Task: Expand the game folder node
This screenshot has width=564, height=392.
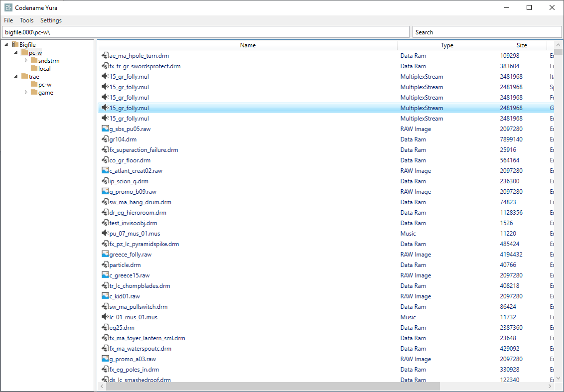Action: [26, 93]
